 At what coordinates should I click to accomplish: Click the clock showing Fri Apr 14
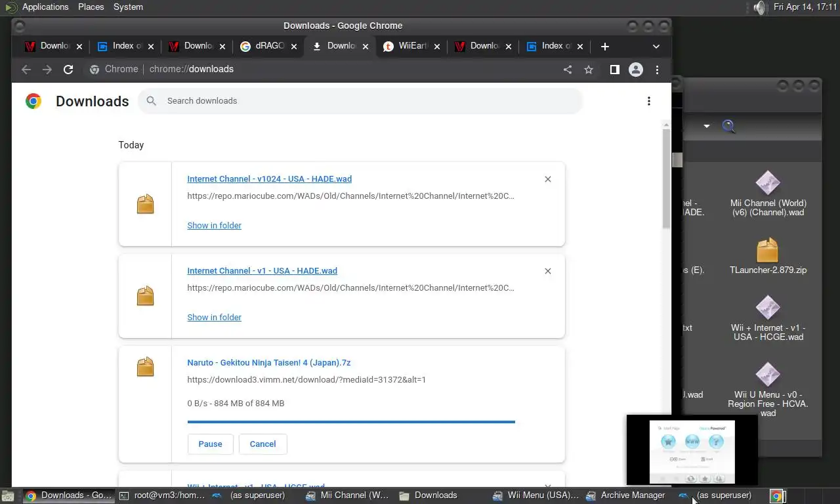(x=805, y=7)
